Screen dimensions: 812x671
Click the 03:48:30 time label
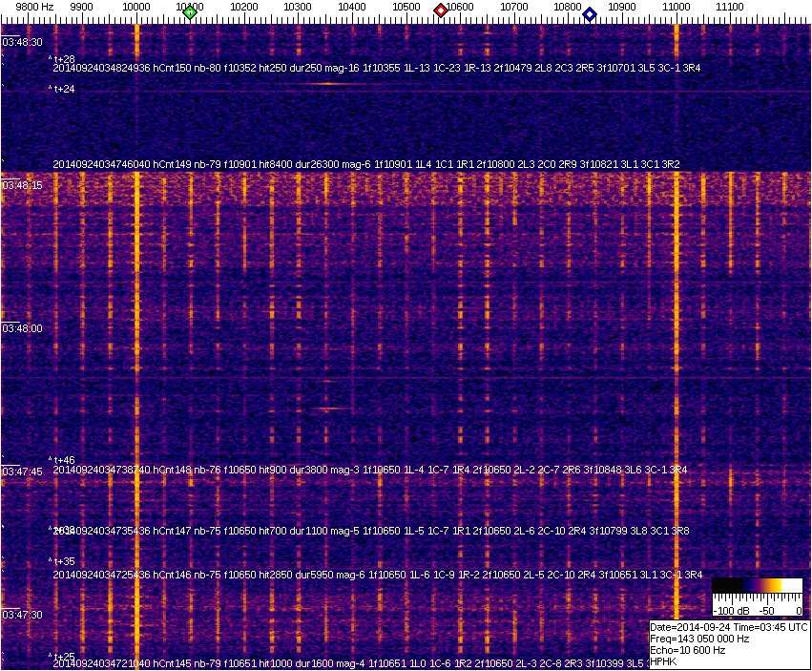22,42
